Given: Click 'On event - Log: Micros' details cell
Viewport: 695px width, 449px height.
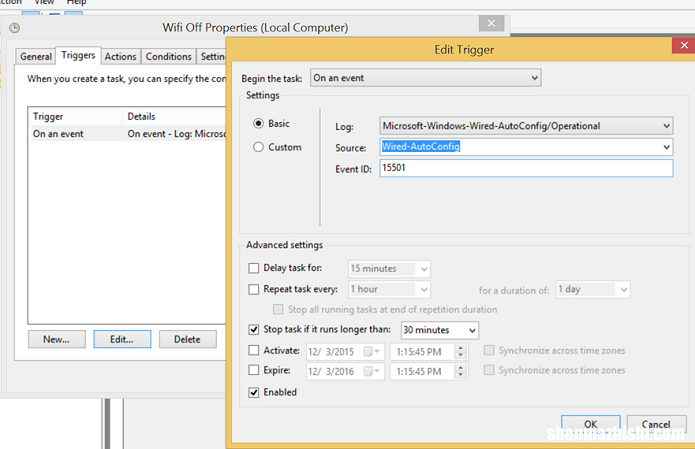Looking at the screenshot, I should click(x=176, y=134).
